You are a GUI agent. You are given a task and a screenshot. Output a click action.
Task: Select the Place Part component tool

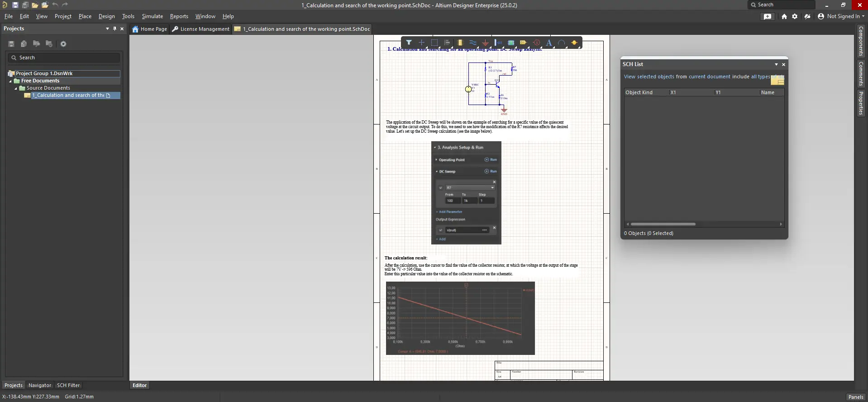click(x=460, y=43)
